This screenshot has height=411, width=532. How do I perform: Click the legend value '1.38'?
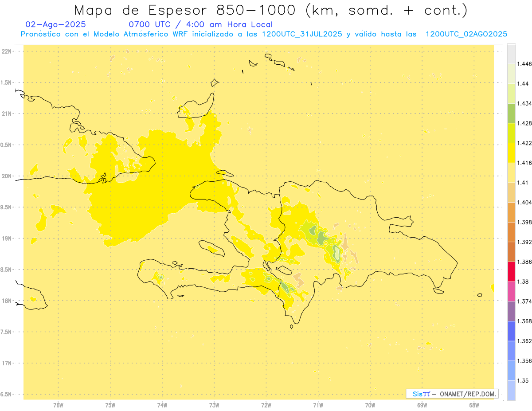pos(524,282)
